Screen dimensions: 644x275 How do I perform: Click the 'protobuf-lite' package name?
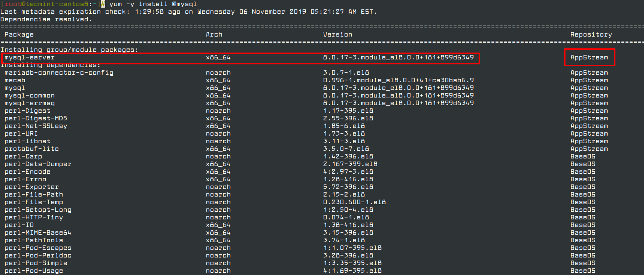(32, 149)
